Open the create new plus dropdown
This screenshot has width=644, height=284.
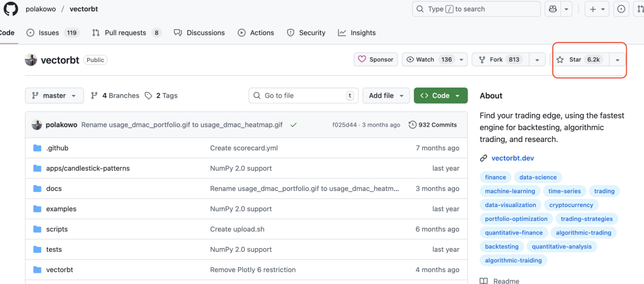(597, 9)
